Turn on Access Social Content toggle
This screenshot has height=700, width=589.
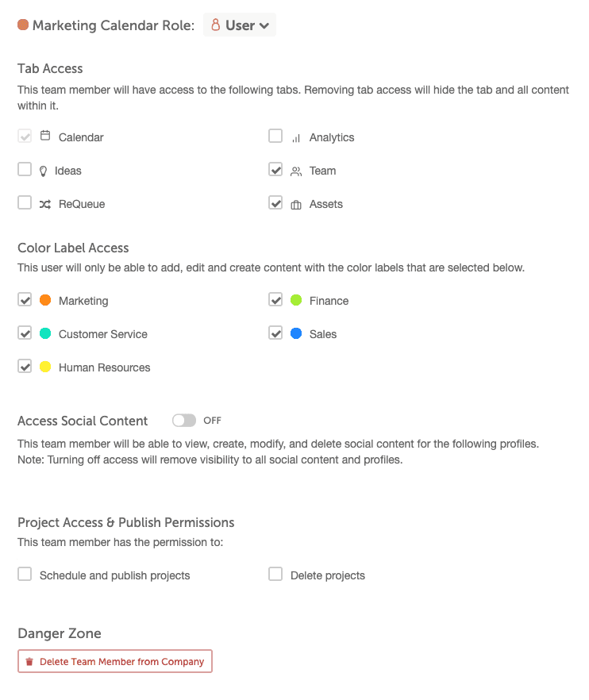coord(184,420)
